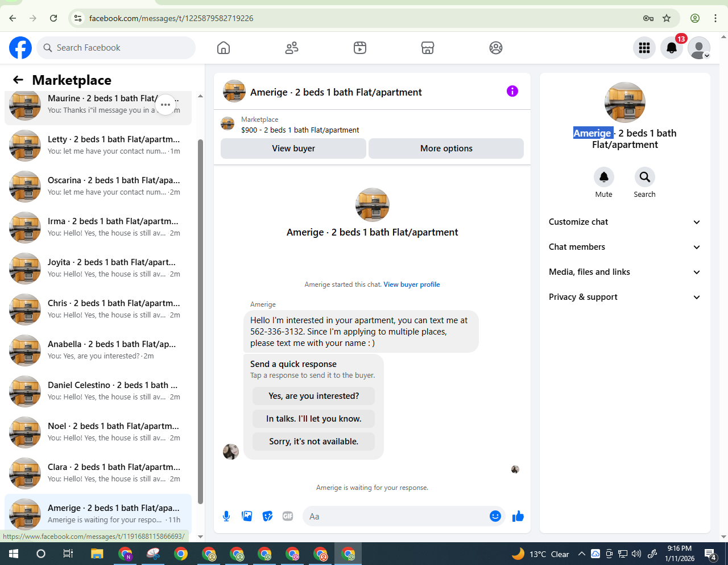
Task: Reload the page
Action: click(x=53, y=18)
